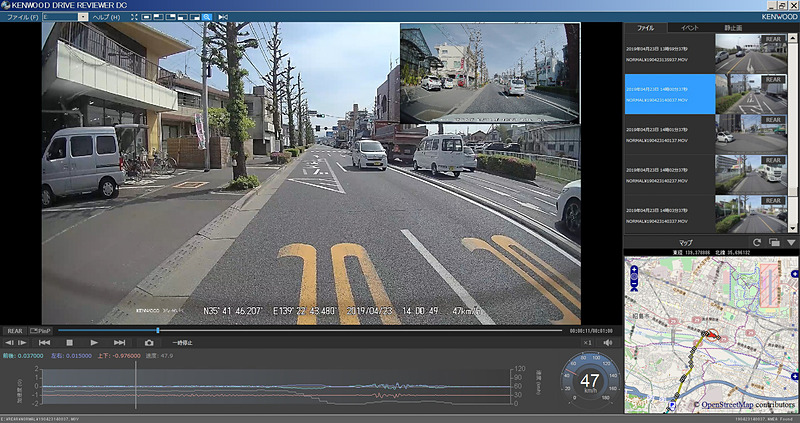Click the playback seek bar handle

158,331
